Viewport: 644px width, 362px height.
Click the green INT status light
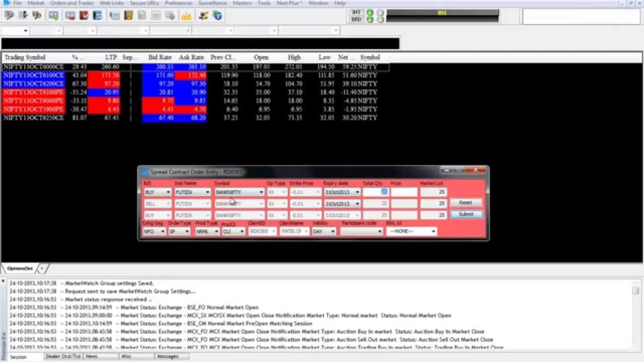[370, 13]
